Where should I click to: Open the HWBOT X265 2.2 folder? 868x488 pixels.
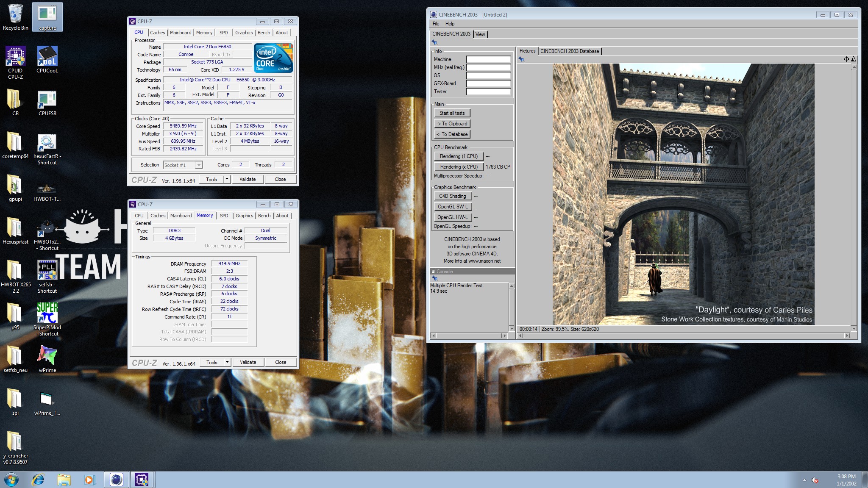15,276
